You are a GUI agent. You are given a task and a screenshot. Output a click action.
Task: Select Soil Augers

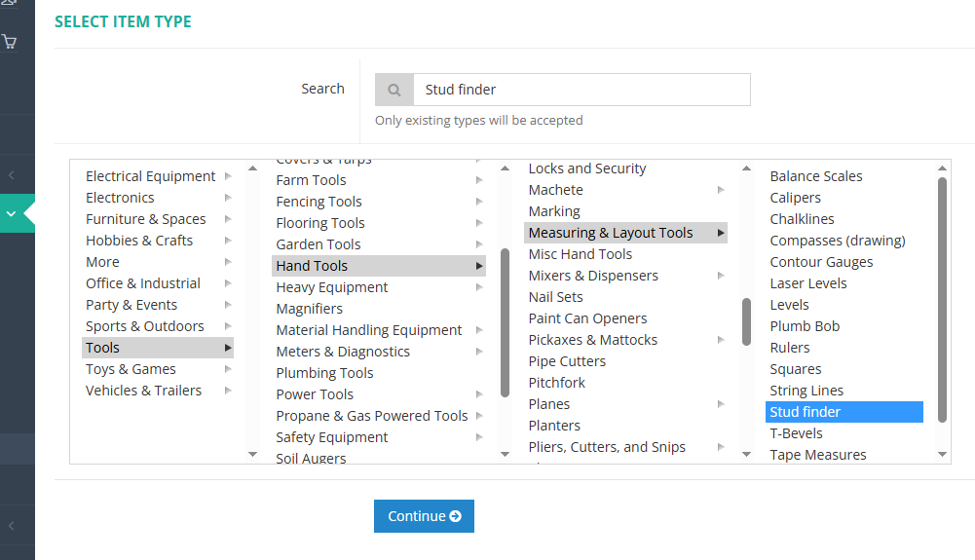(311, 458)
